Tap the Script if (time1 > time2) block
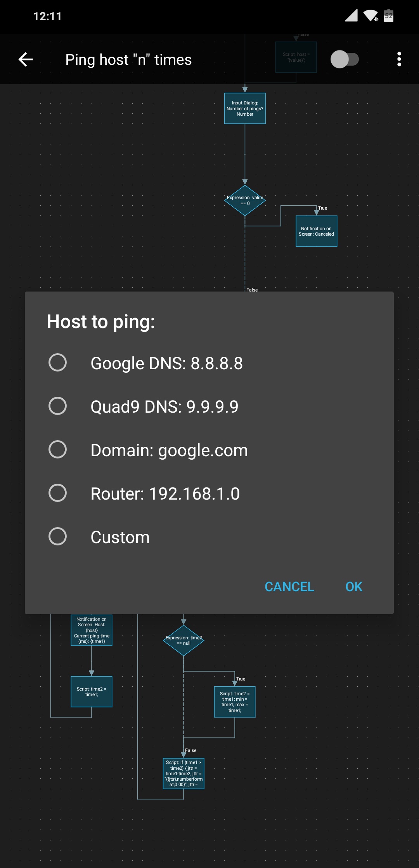The height and width of the screenshot is (868, 419). (184, 773)
